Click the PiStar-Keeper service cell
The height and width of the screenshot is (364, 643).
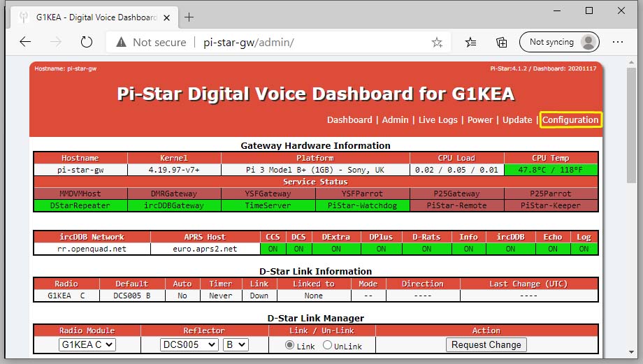[x=551, y=205]
